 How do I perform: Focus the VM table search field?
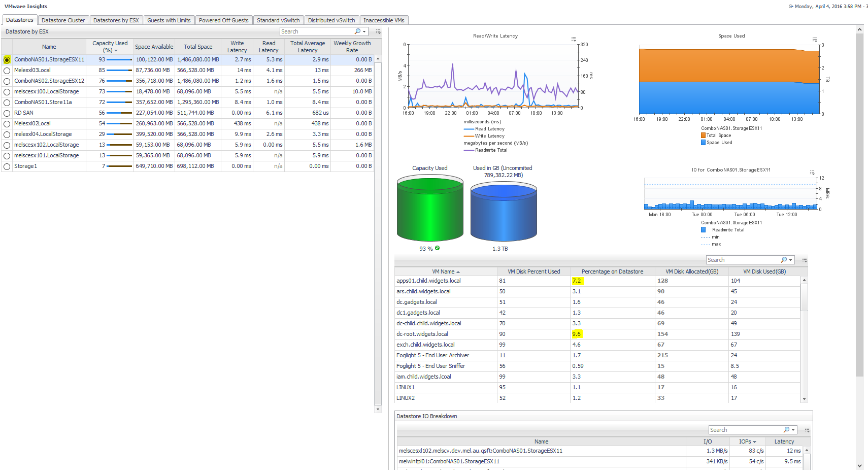[x=743, y=260]
